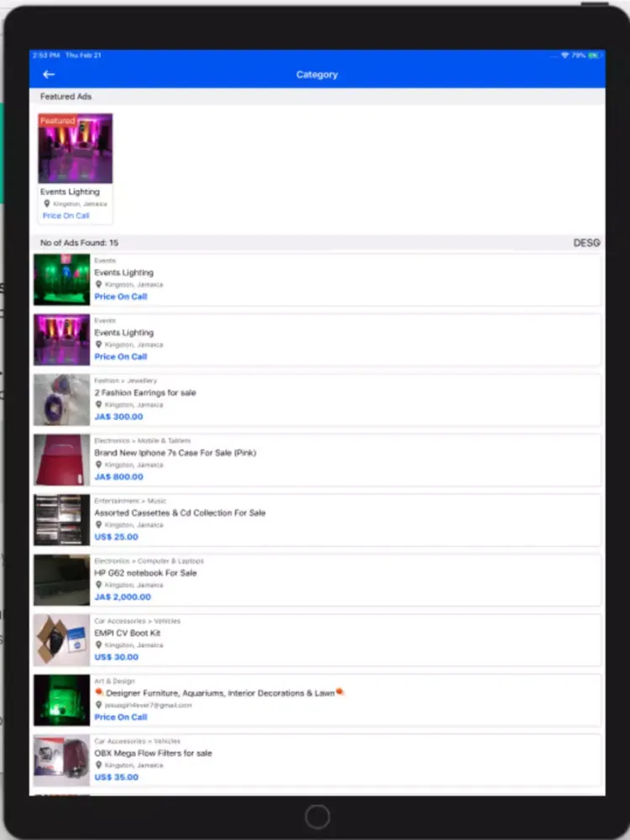630x840 pixels.
Task: Open the featured Events Lighting thumbnail
Action: (75, 149)
